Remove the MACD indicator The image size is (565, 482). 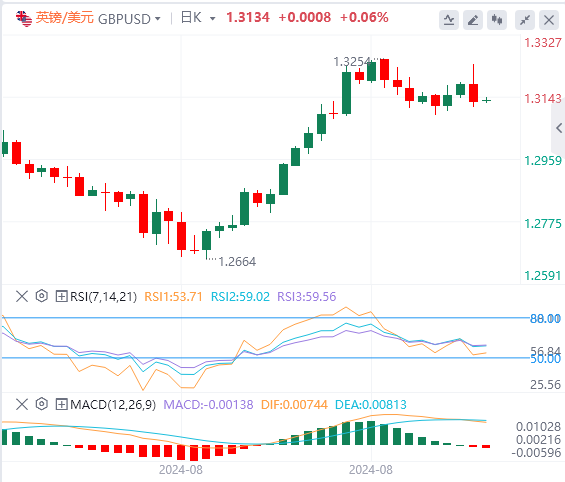[22, 404]
